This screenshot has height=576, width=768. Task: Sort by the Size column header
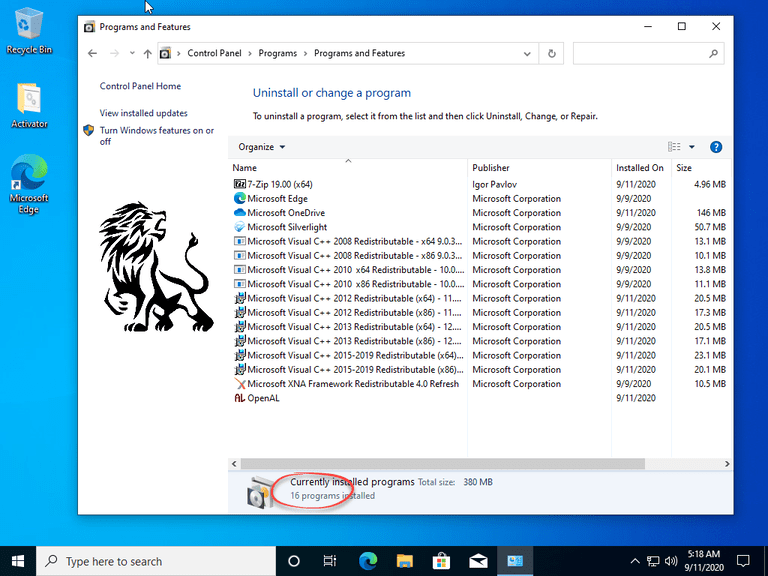pyautogui.click(x=700, y=168)
